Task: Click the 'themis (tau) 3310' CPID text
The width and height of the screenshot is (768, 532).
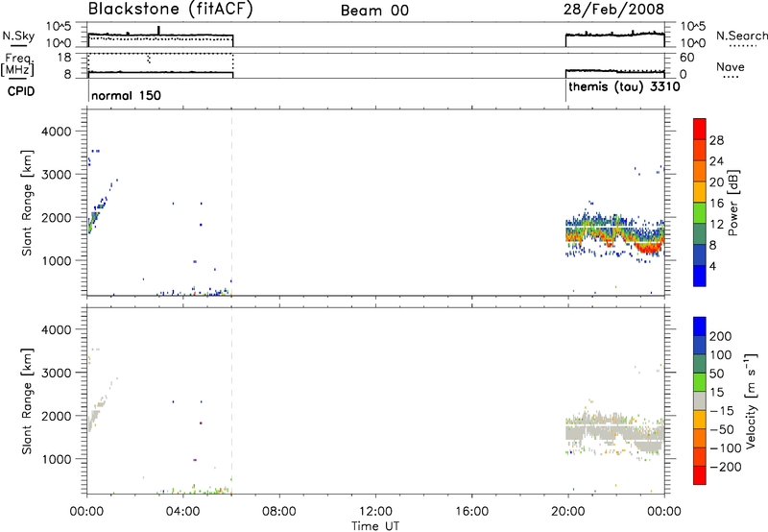Action: (624, 87)
